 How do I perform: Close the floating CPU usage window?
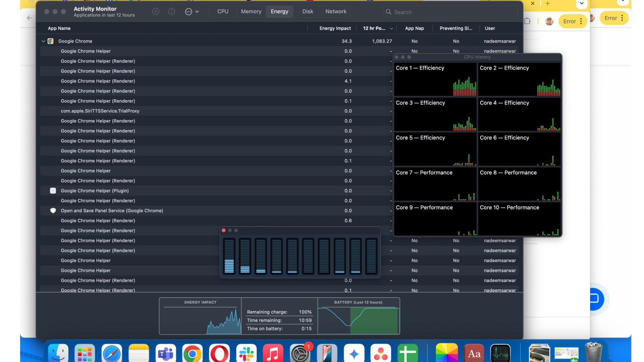pyautogui.click(x=224, y=231)
